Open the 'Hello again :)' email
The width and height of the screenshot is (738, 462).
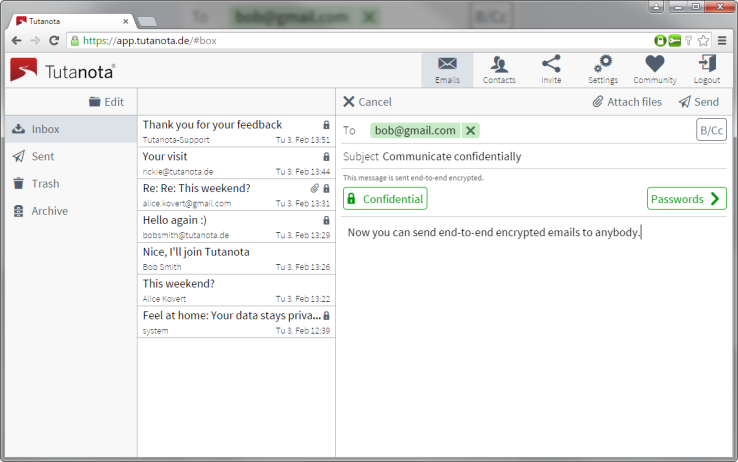(236, 227)
